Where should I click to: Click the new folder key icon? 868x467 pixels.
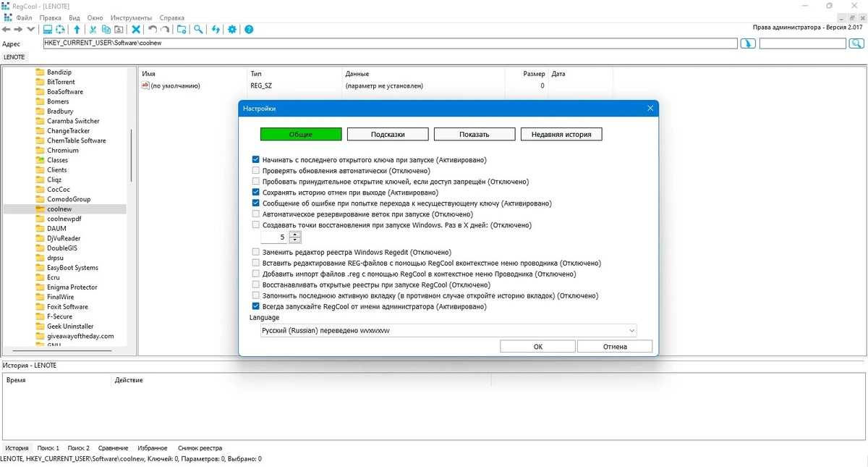[182, 30]
